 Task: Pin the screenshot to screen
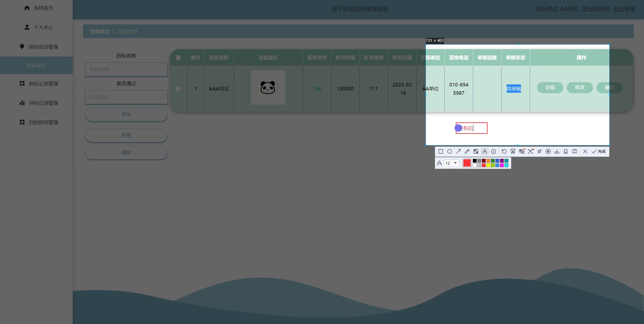(539, 151)
